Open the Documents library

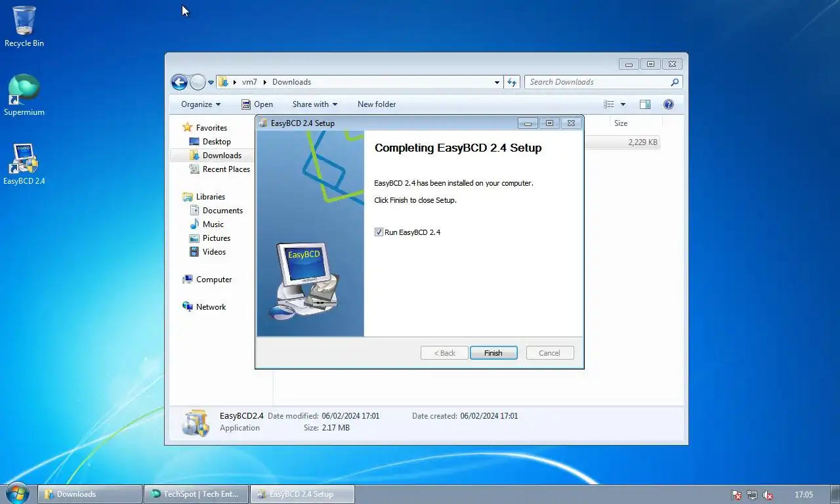tap(217, 211)
